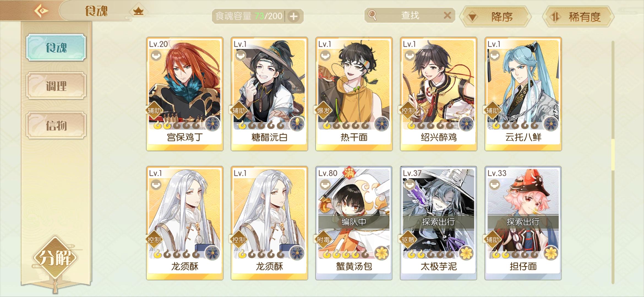Tap the bowl icon on 热干面 card
The width and height of the screenshot is (644, 297).
(325, 56)
